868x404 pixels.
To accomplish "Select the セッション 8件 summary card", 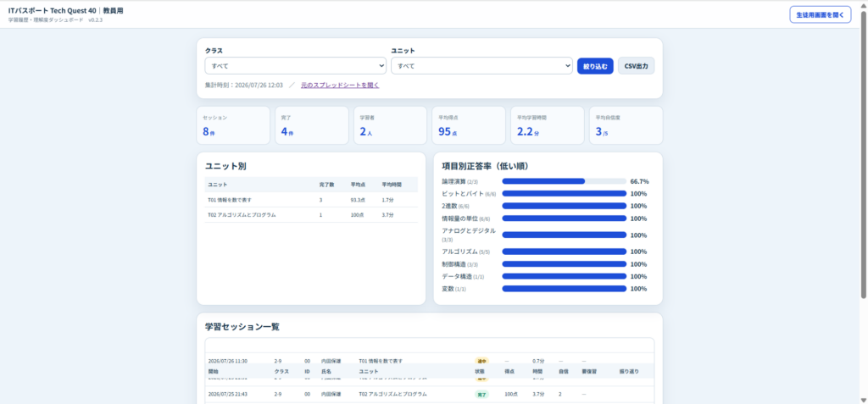I will point(233,125).
